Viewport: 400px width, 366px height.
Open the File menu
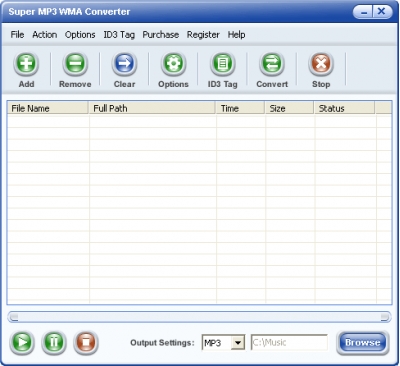pos(17,35)
